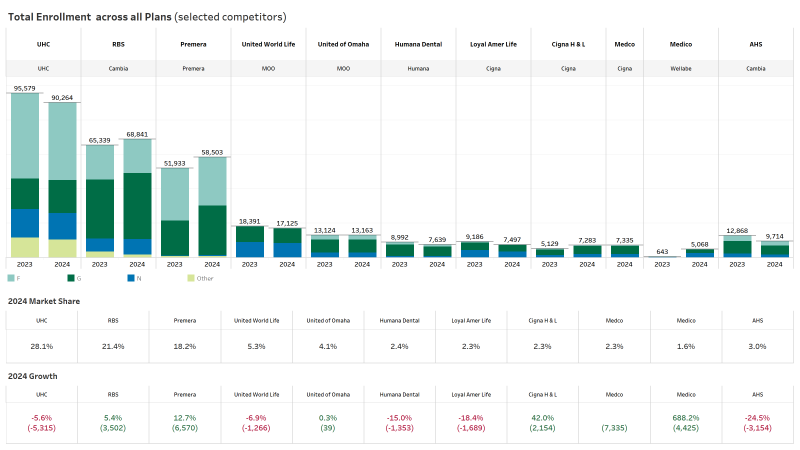Screen dimensions: 800x450
Task: Click UHC 28.1% market share cell
Action: (42, 346)
